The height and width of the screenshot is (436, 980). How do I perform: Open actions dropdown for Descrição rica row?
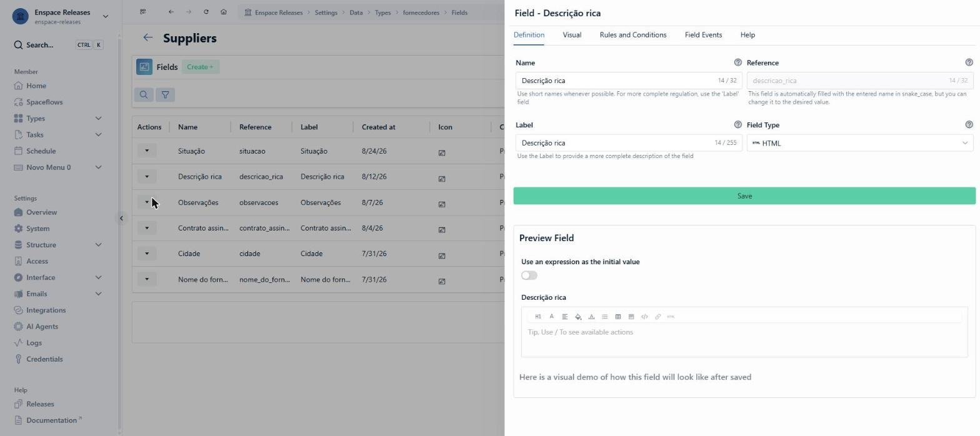point(147,176)
